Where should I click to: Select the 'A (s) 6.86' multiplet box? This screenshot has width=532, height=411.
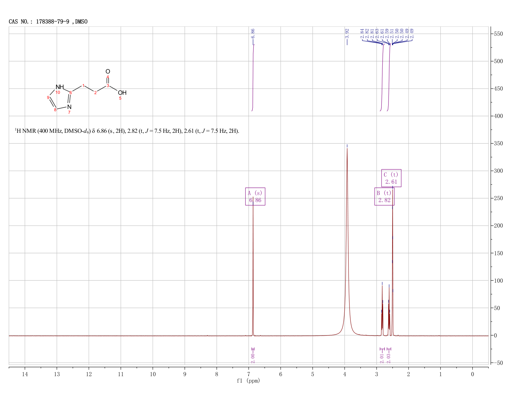pos(255,197)
